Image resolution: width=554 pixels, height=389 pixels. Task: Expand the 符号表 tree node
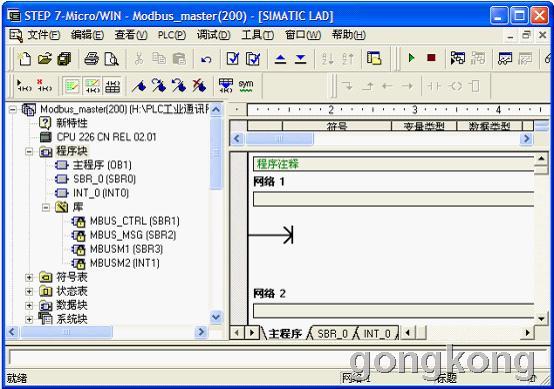point(29,277)
